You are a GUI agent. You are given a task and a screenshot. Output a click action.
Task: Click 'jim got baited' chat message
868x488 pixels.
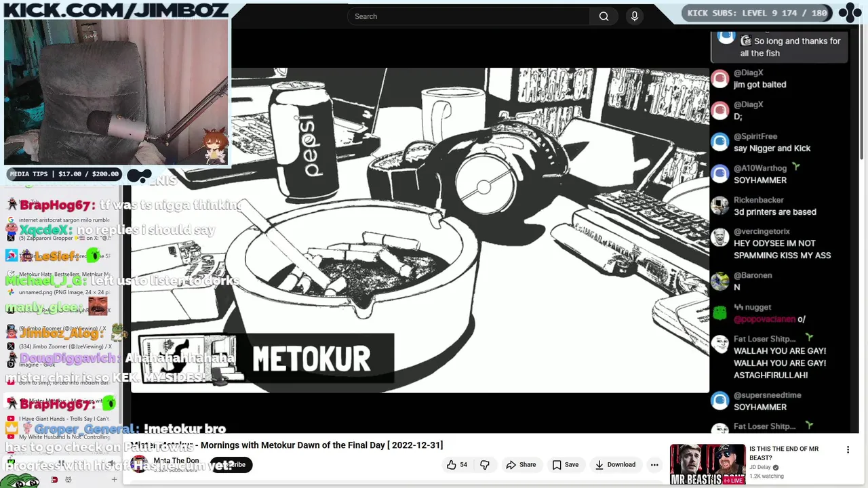pyautogui.click(x=759, y=85)
